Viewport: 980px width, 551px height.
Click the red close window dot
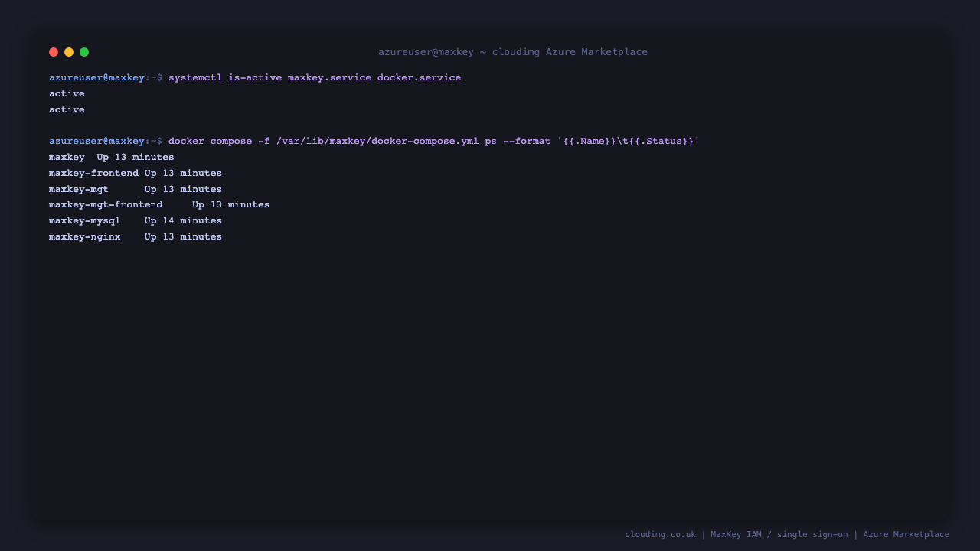pyautogui.click(x=54, y=52)
